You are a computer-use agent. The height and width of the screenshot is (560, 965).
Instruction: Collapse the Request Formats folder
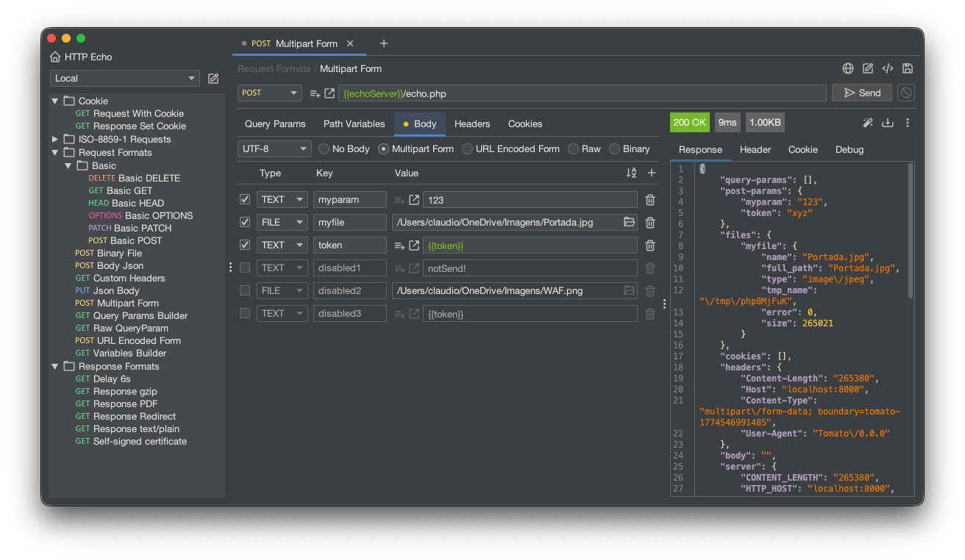click(54, 152)
